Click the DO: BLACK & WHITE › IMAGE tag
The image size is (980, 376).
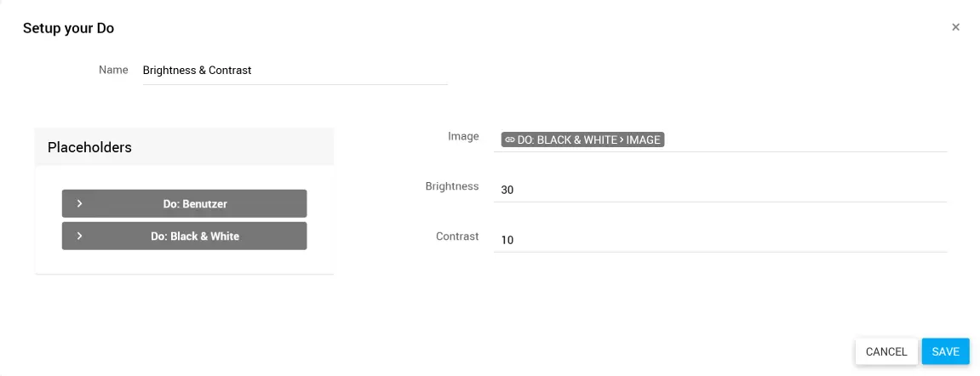pos(583,140)
